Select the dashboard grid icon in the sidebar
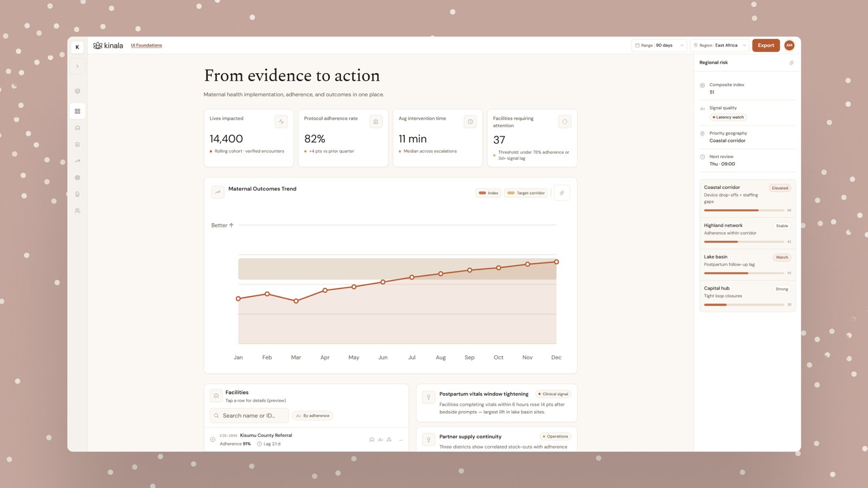 pyautogui.click(x=77, y=111)
